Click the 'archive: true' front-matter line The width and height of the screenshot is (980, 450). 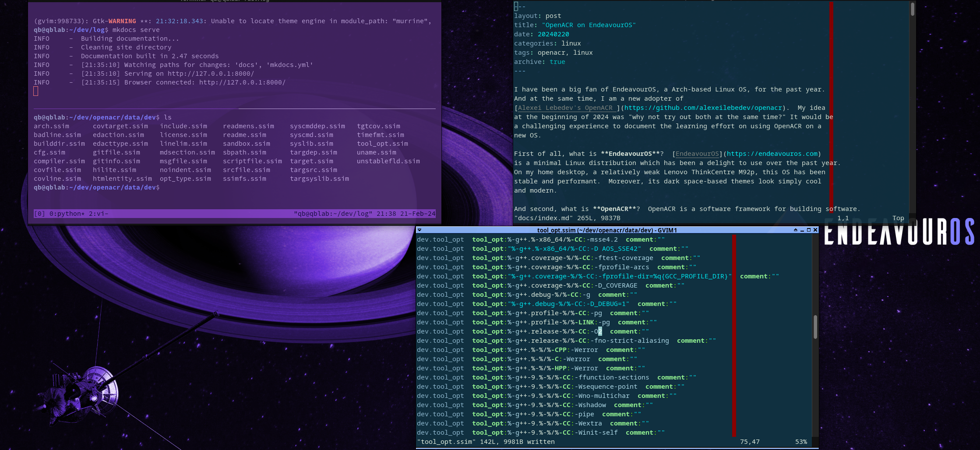[539, 62]
